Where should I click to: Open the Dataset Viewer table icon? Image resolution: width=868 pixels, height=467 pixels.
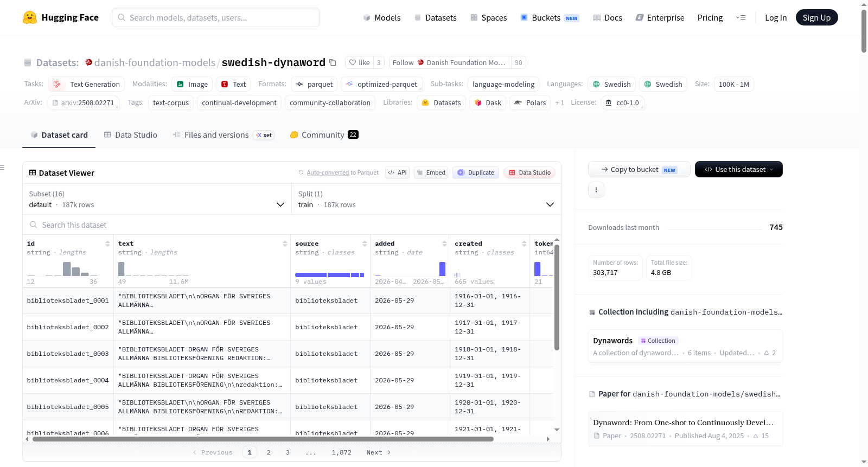click(x=33, y=172)
